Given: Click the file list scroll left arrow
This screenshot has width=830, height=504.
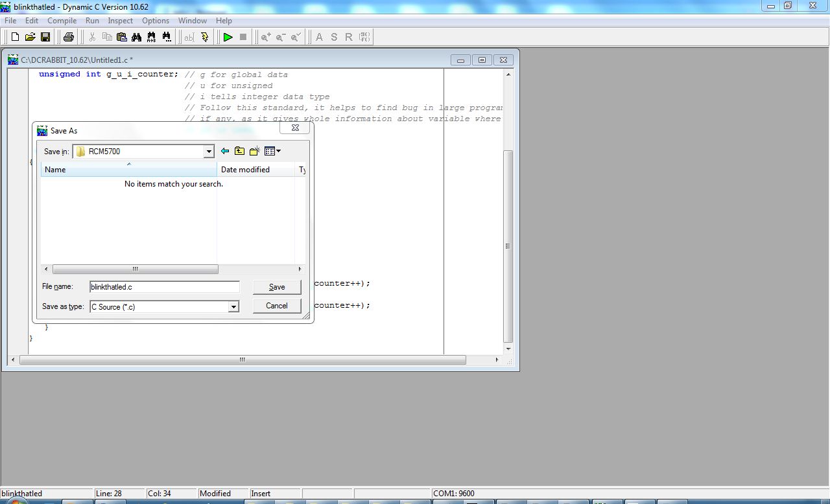Looking at the screenshot, I should tap(46, 269).
